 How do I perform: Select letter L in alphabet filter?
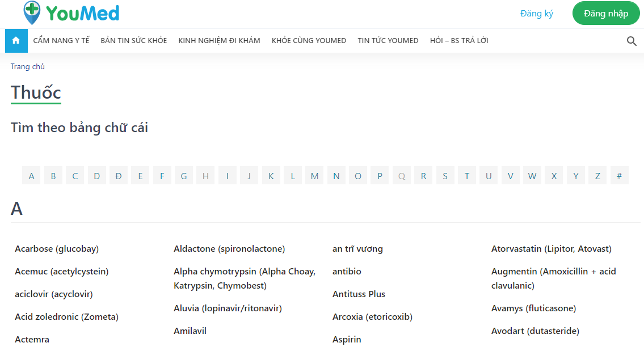[x=292, y=176]
